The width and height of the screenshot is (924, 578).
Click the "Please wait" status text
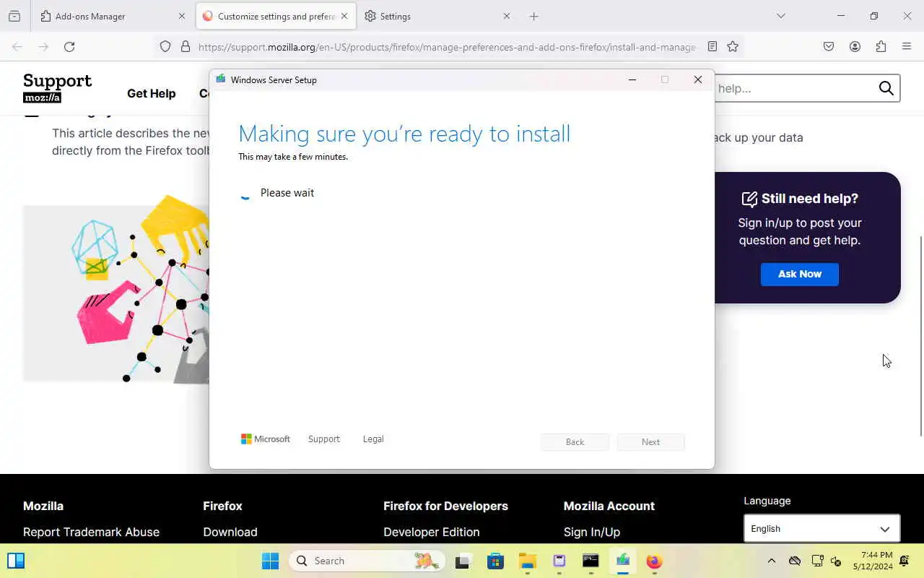[287, 193]
